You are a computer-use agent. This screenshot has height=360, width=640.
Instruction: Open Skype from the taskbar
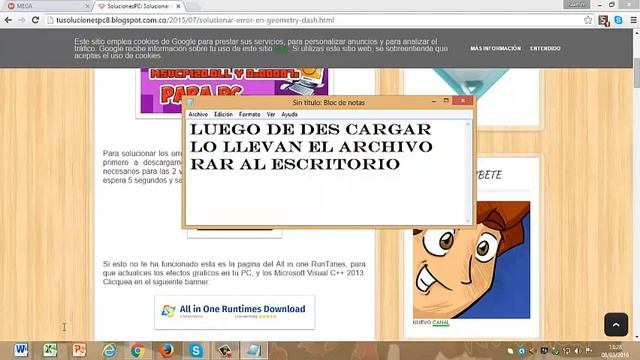[x=196, y=350]
